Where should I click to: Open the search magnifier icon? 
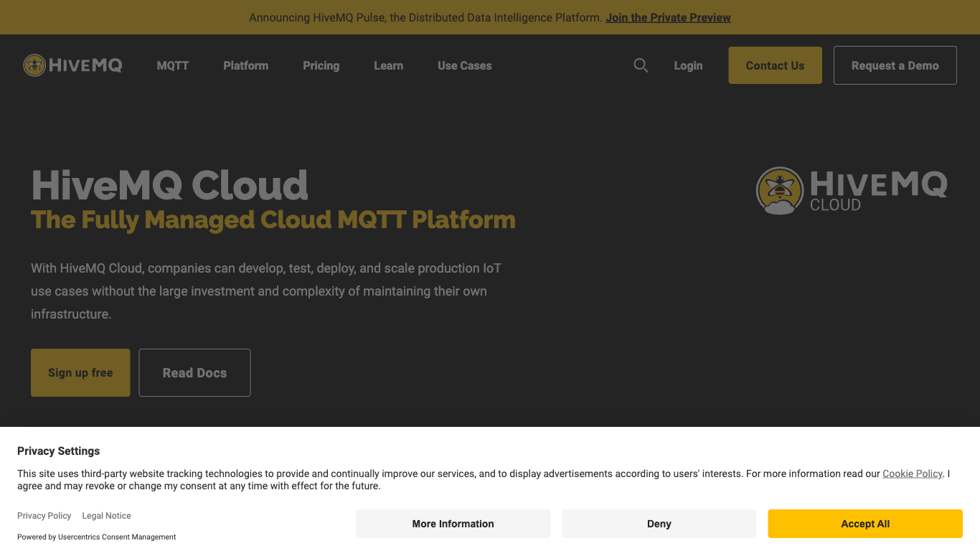tap(641, 65)
